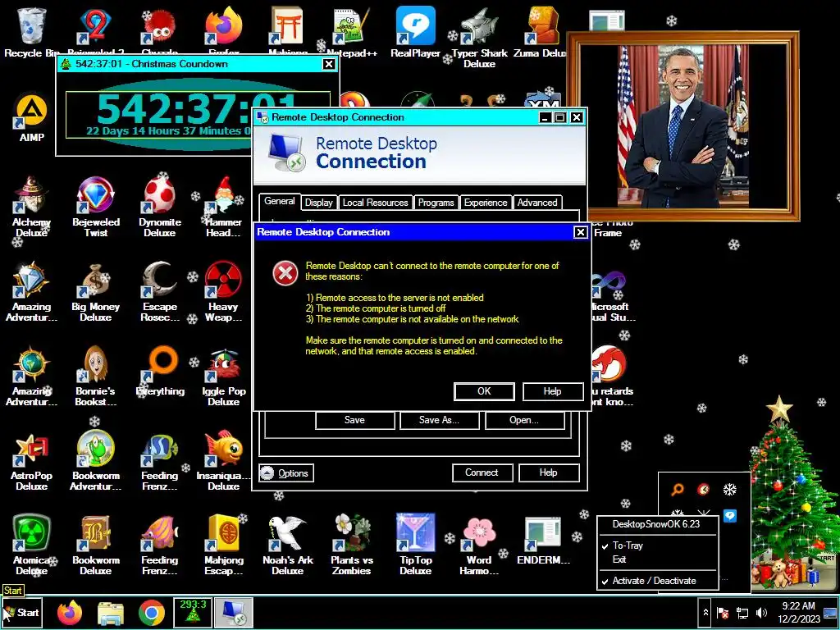This screenshot has height=630, width=840.
Task: Open Word Harmony flower shortcut
Action: coord(479,545)
